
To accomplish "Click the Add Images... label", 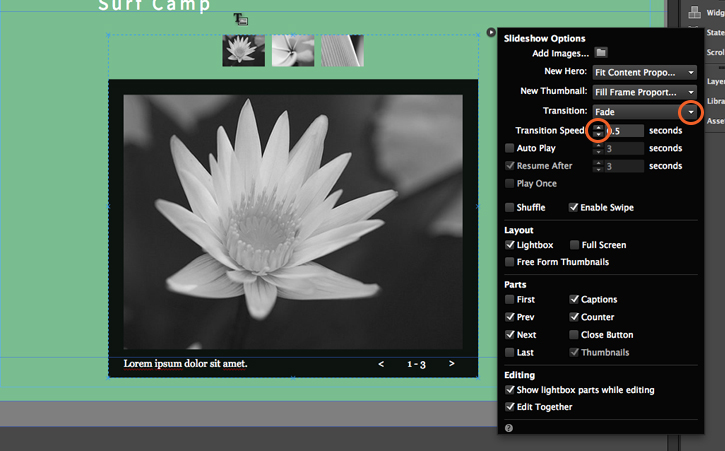I will coord(560,53).
